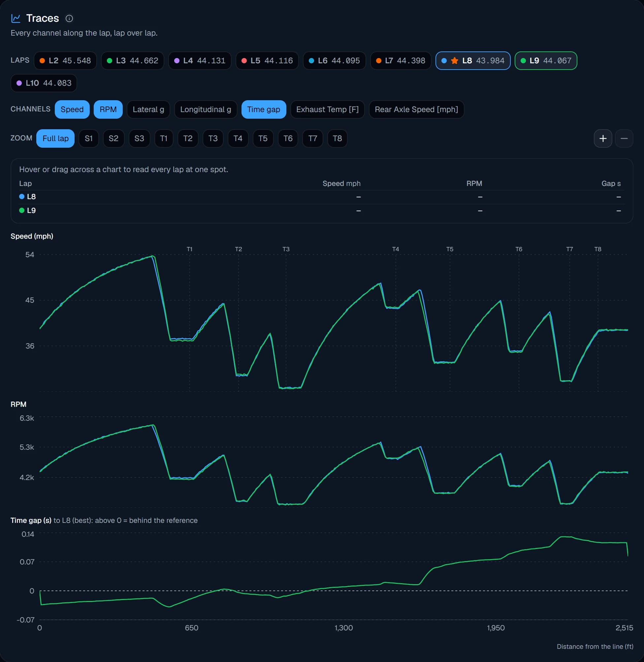The height and width of the screenshot is (662, 644).
Task: Click the info icon next to Traces
Action: pos(69,18)
